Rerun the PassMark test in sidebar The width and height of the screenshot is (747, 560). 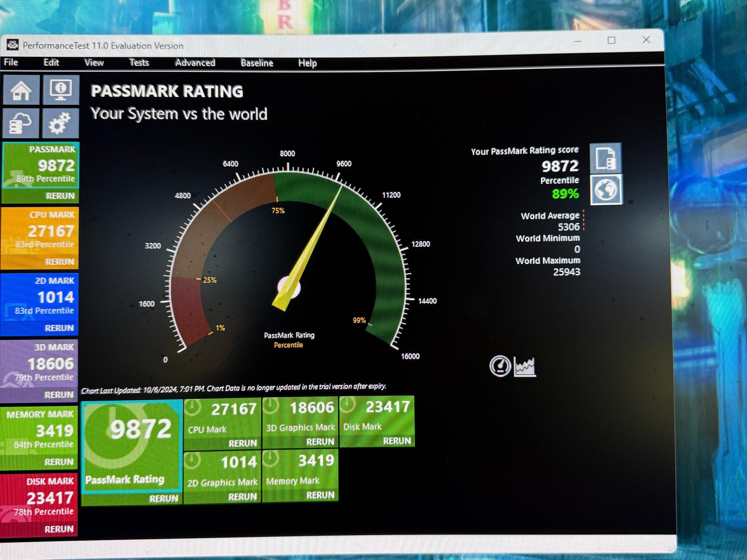(x=60, y=196)
